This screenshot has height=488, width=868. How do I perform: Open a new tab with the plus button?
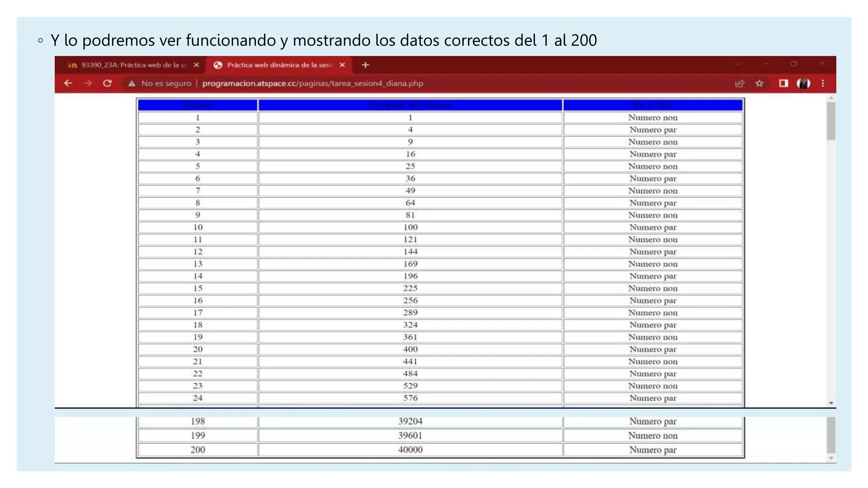tap(365, 65)
